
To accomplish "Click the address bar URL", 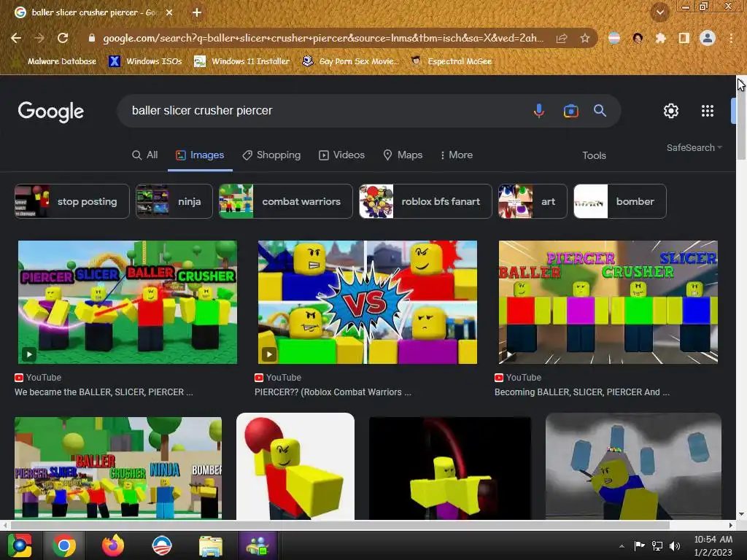I will [322, 38].
